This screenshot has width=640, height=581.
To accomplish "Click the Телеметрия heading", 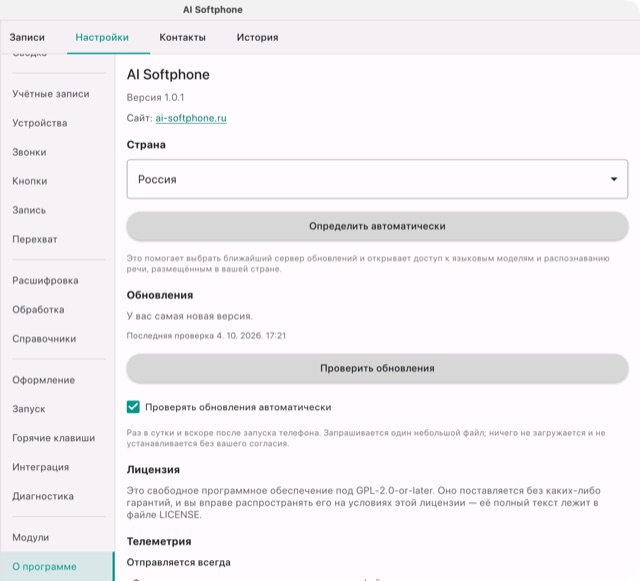I will (159, 541).
